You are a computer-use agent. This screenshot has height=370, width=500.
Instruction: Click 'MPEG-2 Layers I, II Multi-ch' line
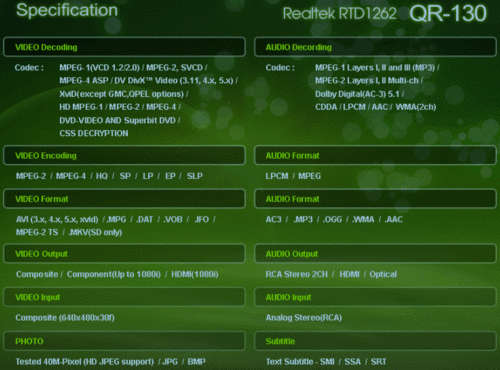click(368, 81)
